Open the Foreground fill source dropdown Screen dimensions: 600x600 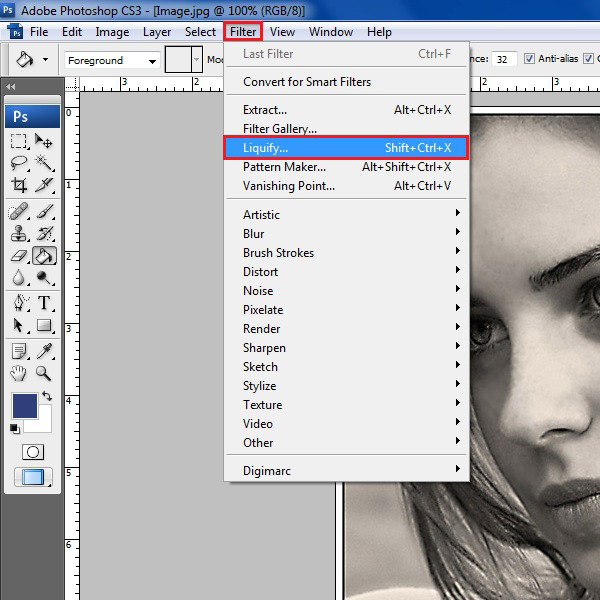pyautogui.click(x=112, y=60)
